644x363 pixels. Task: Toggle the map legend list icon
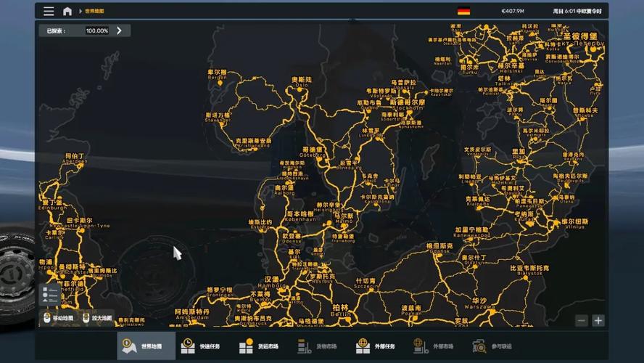click(x=50, y=295)
